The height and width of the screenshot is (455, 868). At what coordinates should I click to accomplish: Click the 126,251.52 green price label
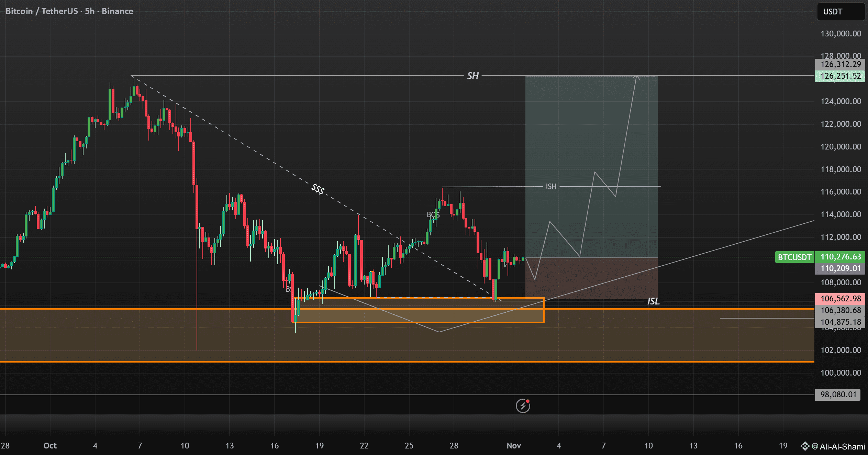click(840, 76)
